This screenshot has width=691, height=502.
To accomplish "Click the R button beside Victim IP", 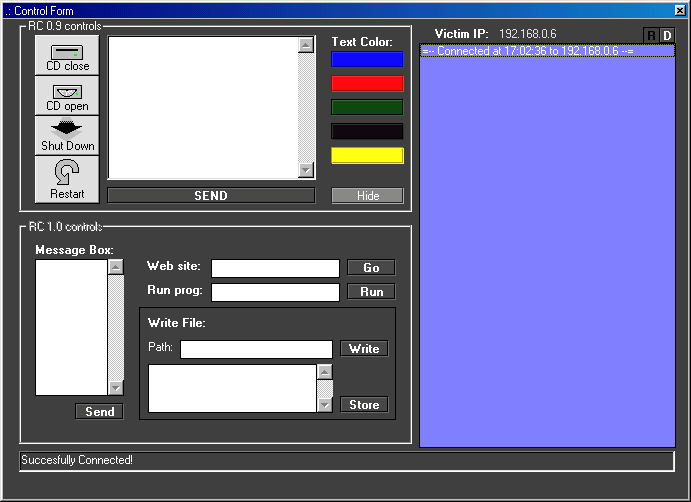I will click(x=652, y=35).
